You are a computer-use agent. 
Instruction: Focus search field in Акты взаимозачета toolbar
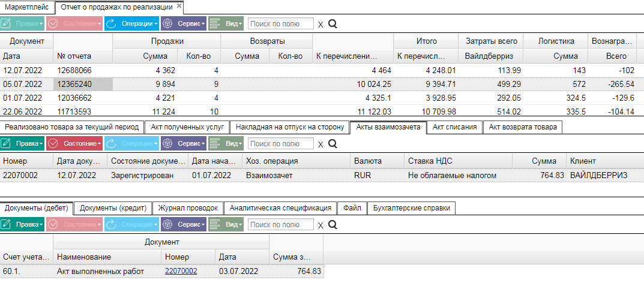pyautogui.click(x=280, y=144)
